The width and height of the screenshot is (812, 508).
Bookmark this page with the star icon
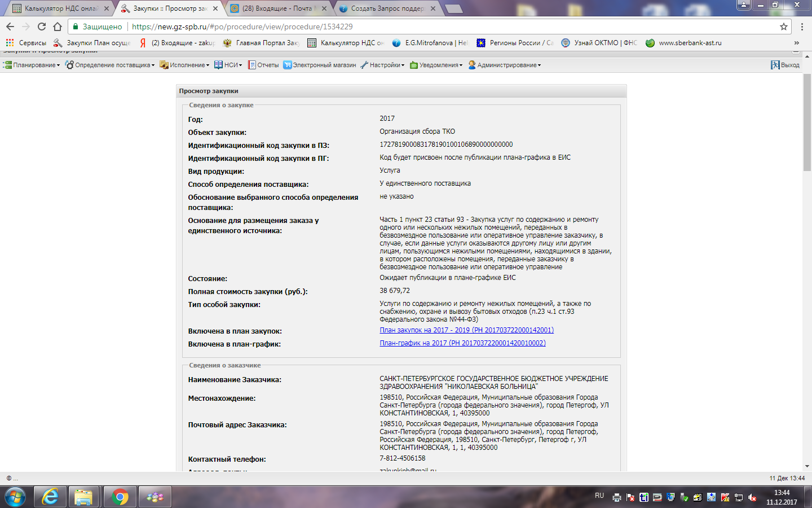tap(784, 27)
